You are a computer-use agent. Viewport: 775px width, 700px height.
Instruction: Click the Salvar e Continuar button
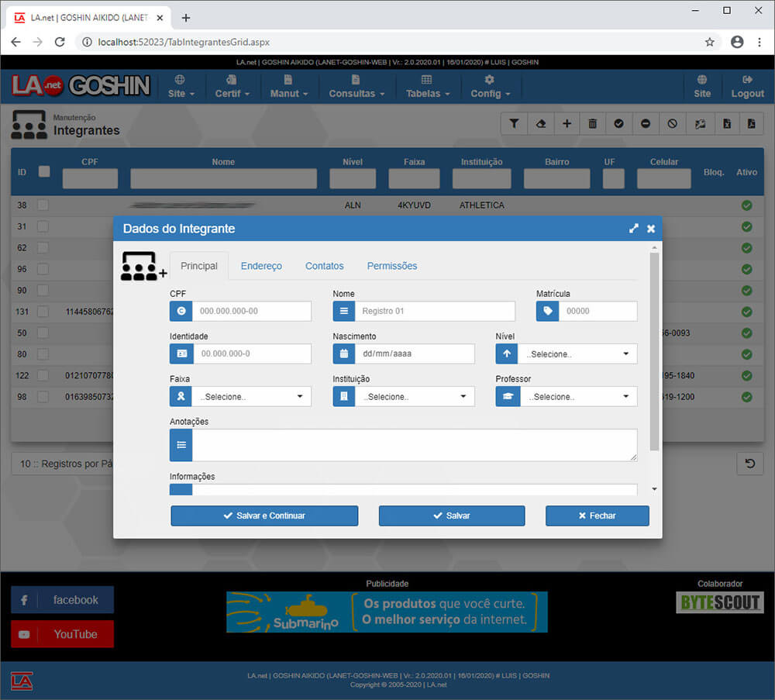coord(264,516)
